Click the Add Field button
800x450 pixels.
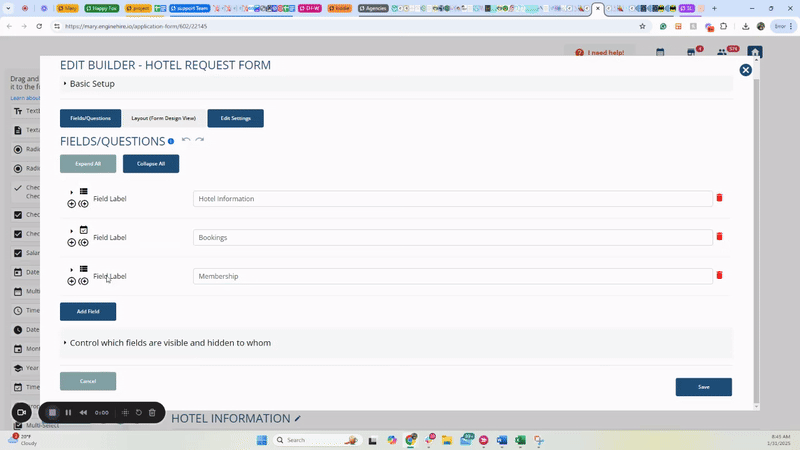coord(88,312)
